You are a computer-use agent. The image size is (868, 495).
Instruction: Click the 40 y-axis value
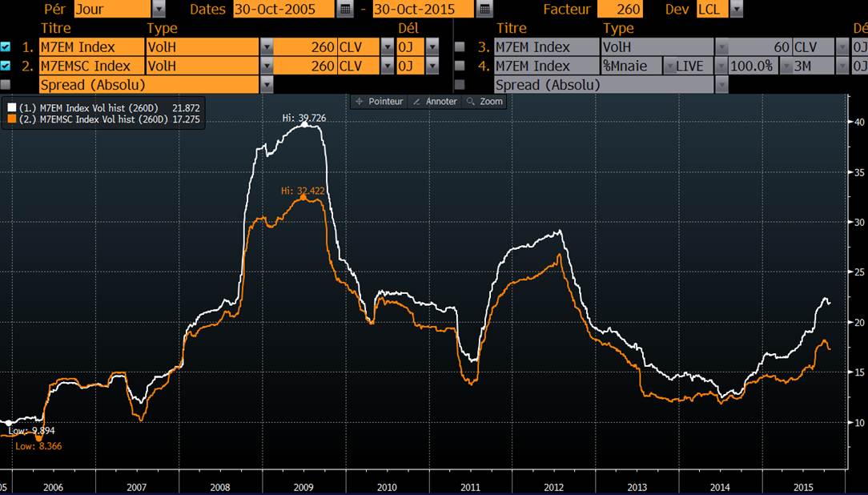tap(859, 122)
